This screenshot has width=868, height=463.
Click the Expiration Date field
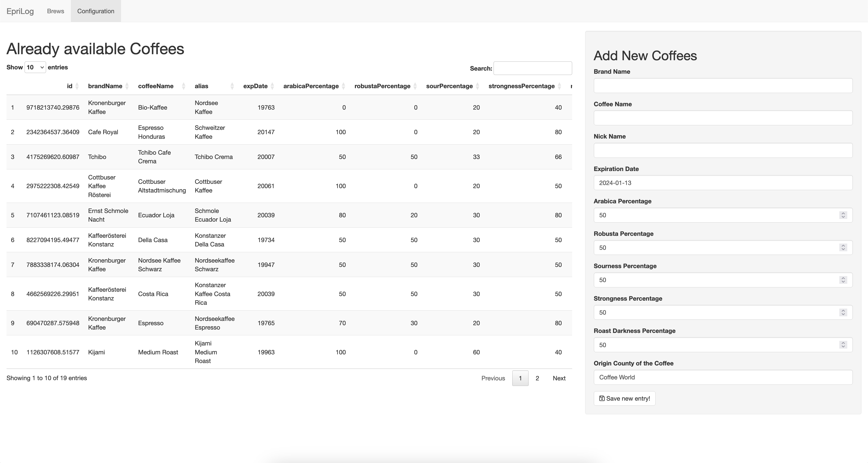(x=723, y=183)
